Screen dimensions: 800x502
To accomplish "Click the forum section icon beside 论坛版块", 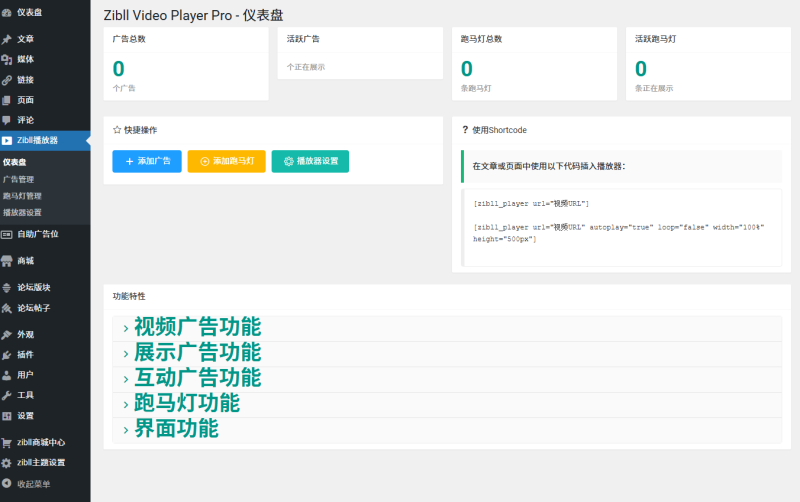I will (7, 288).
